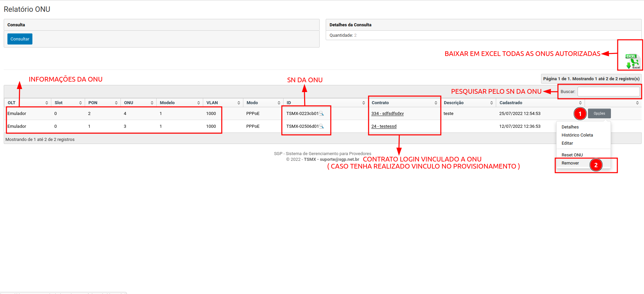The image size is (644, 294).
Task: Click magnifier icon next to TSMX-0223cb01
Action: [x=322, y=114]
